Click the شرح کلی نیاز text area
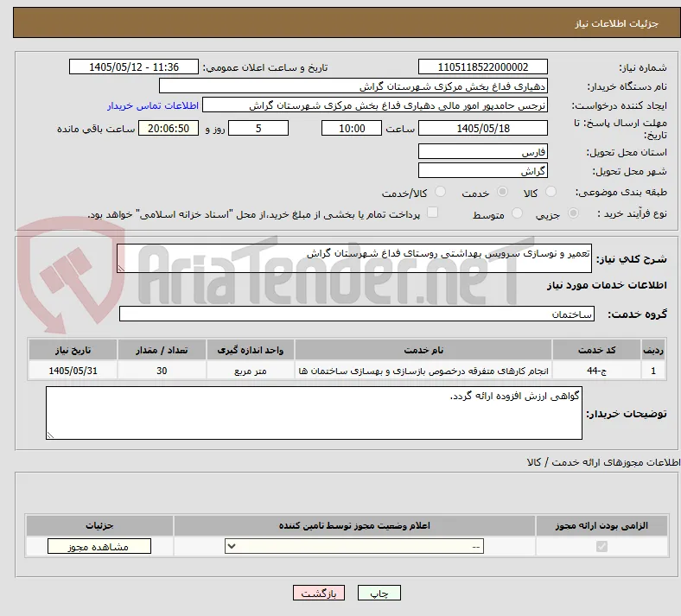Screen dimensions: 681x616 354,258
